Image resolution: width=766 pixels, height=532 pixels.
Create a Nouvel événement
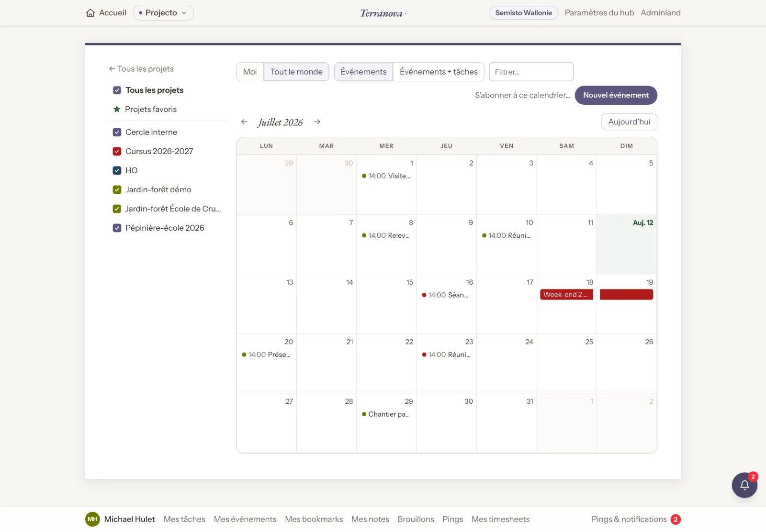pyautogui.click(x=616, y=95)
